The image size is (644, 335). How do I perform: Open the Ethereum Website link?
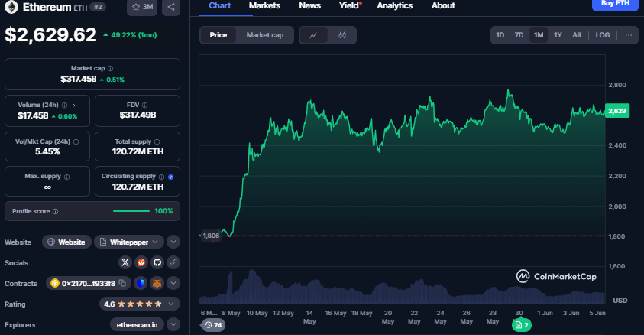pyautogui.click(x=66, y=242)
